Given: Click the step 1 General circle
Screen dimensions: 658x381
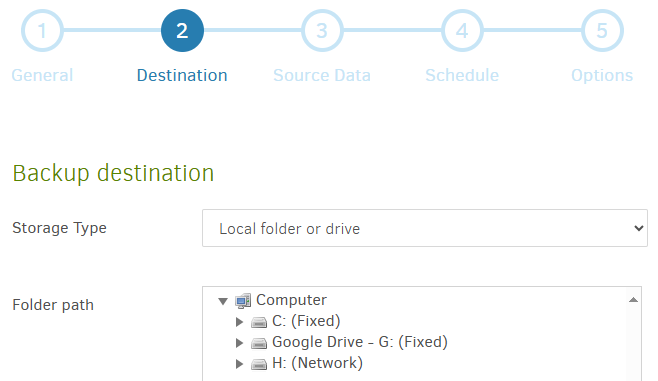Looking at the screenshot, I should pyautogui.click(x=42, y=31).
